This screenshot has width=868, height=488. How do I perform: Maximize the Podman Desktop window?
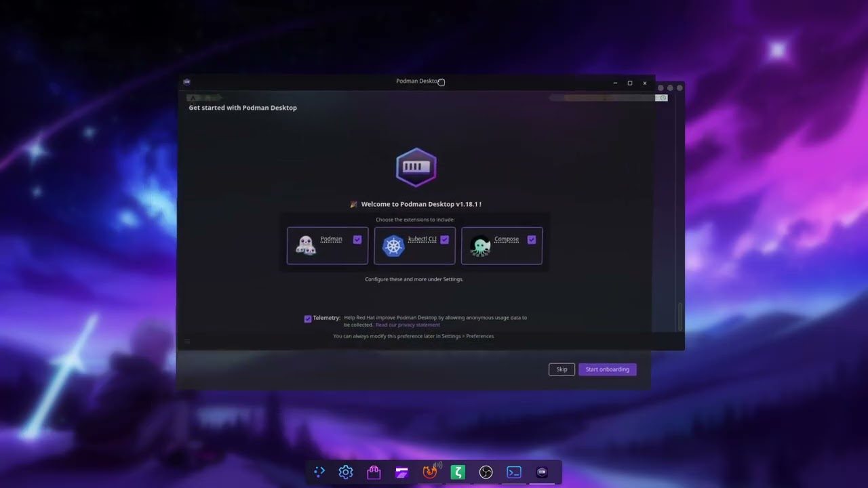tap(630, 83)
